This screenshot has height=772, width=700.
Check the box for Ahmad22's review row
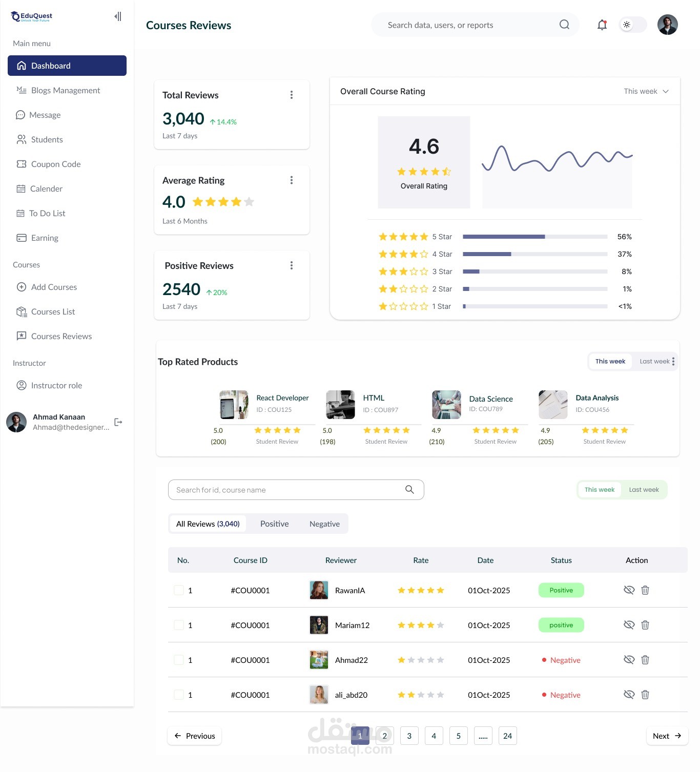click(179, 660)
